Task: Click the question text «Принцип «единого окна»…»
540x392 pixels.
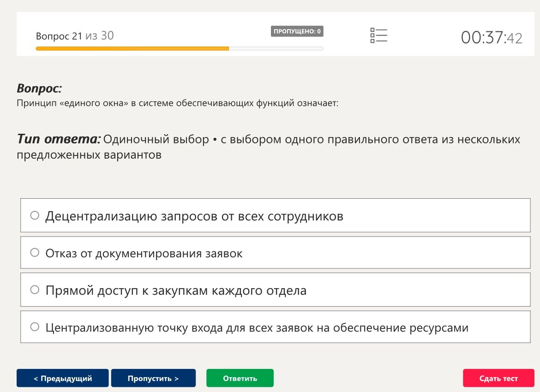Action: [x=177, y=103]
